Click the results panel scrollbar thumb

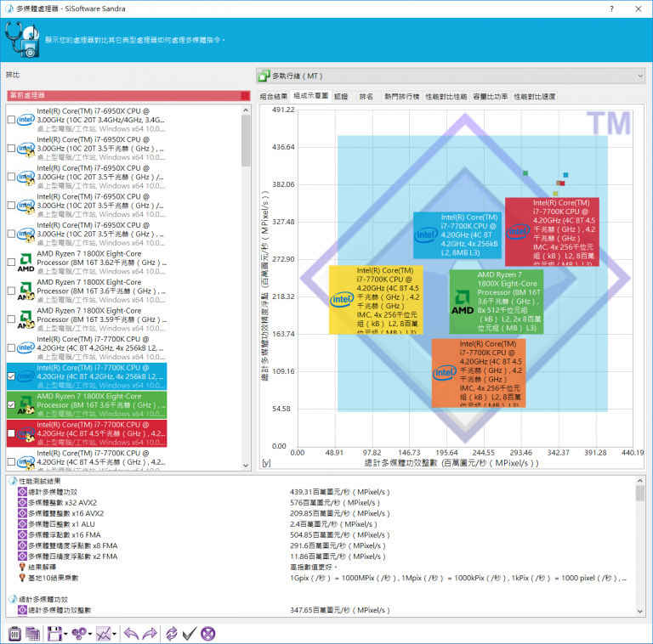tap(640, 494)
